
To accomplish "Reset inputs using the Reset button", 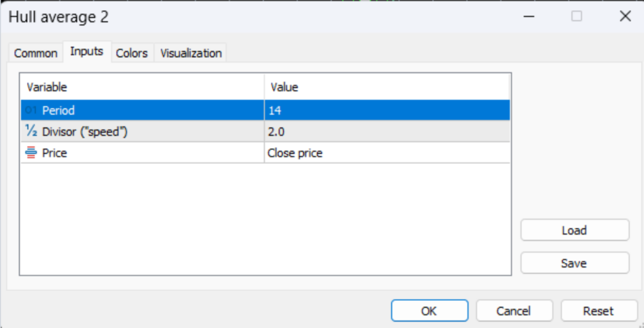I will [598, 310].
